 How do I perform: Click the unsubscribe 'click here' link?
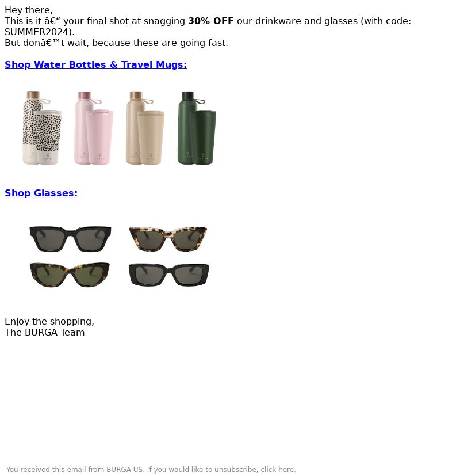(277, 469)
